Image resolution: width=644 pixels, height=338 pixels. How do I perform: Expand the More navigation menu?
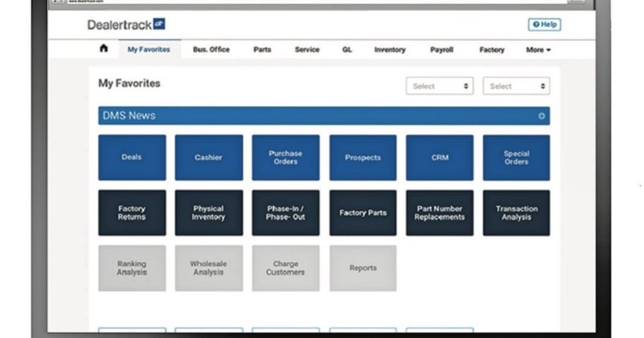tap(538, 49)
